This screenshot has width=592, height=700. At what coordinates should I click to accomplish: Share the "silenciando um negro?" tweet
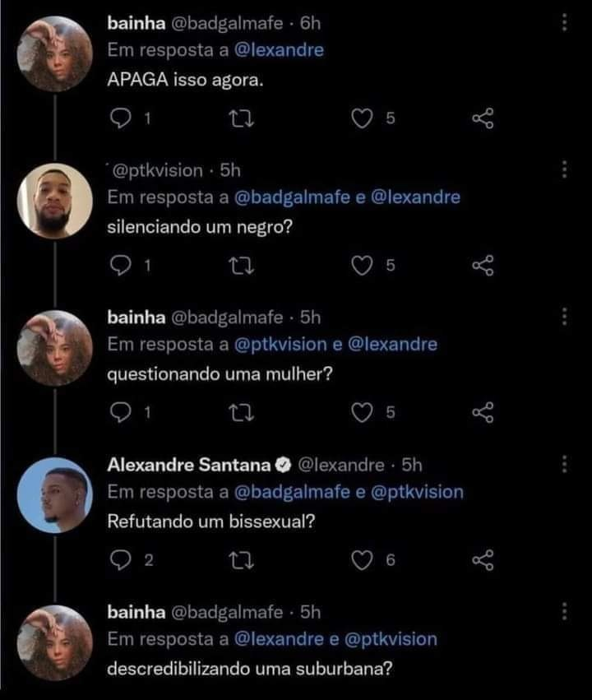click(483, 266)
